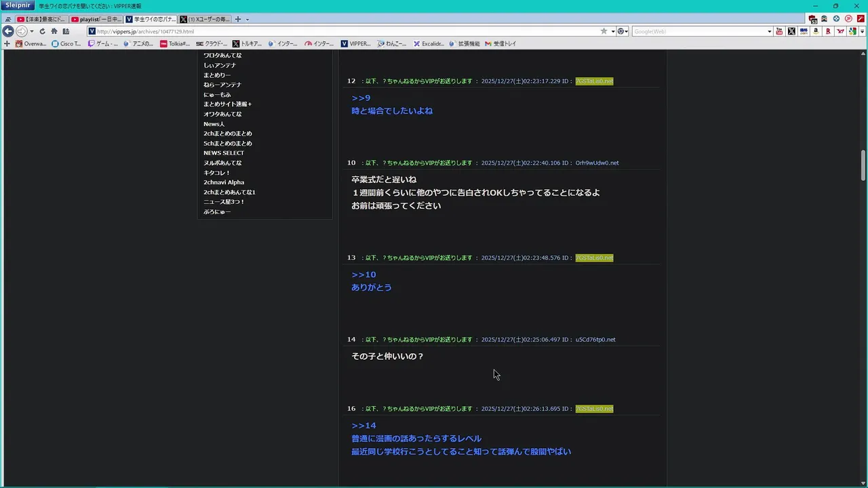Expand the tab list dropdown arrow
The height and width of the screenshot is (488, 868).
248,19
